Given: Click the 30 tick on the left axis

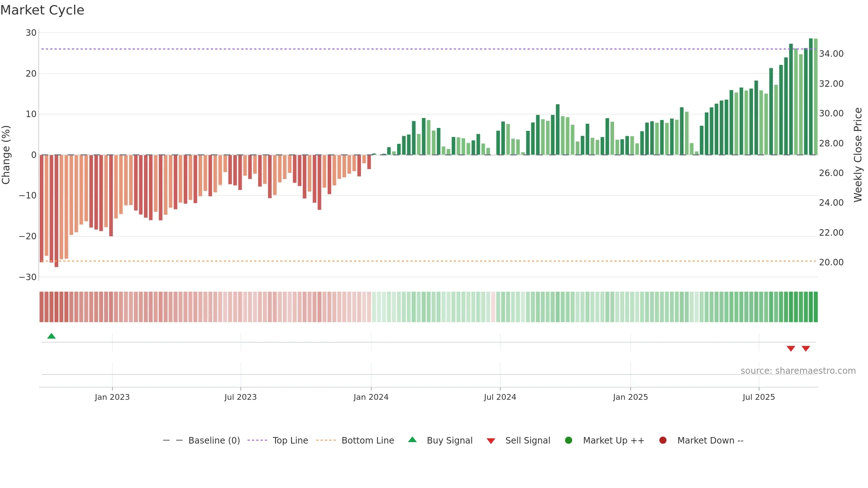Looking at the screenshot, I should [31, 33].
